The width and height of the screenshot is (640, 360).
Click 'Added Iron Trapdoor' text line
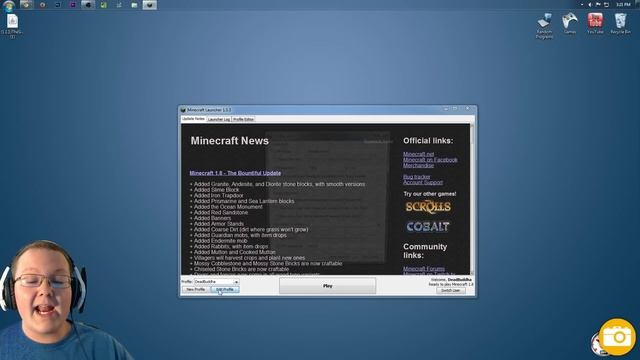(218, 196)
